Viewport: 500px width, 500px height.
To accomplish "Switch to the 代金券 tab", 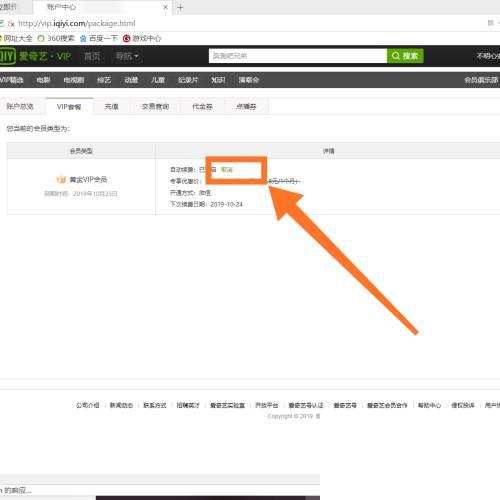I will click(x=202, y=107).
